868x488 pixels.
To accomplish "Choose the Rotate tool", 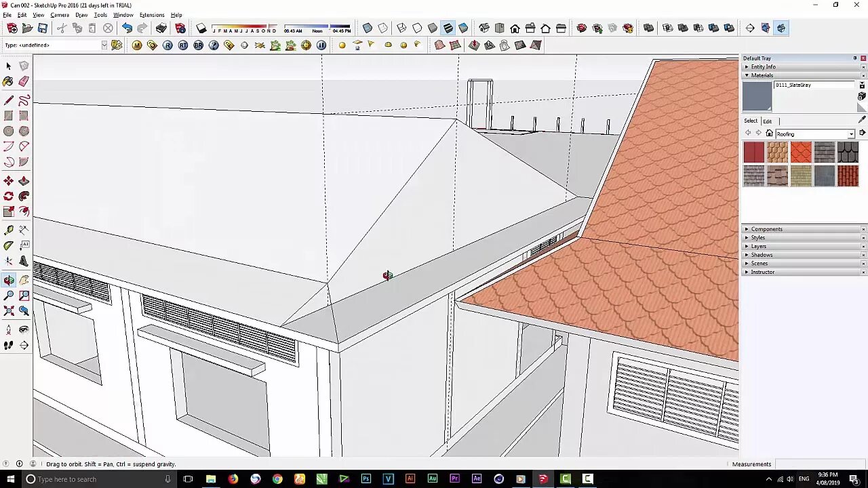I will coord(9,196).
